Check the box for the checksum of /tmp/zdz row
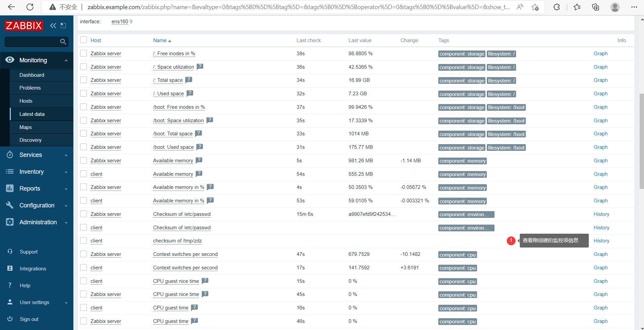 (83, 240)
